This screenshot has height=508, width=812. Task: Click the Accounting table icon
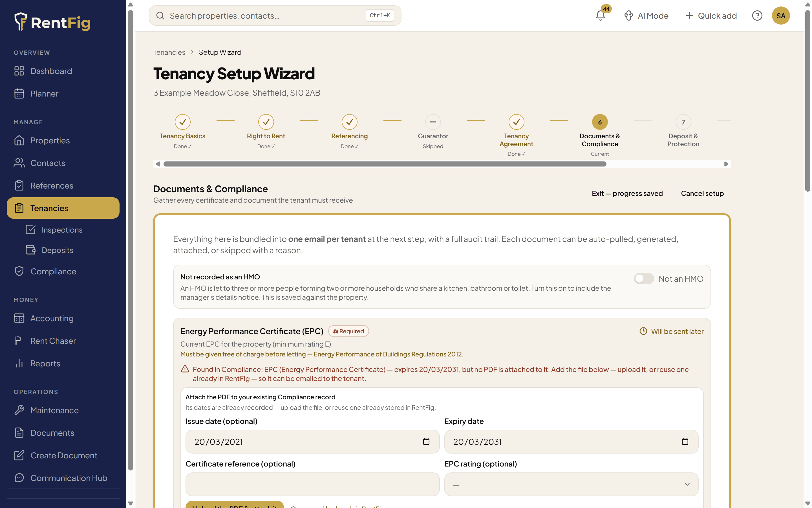pyautogui.click(x=19, y=318)
